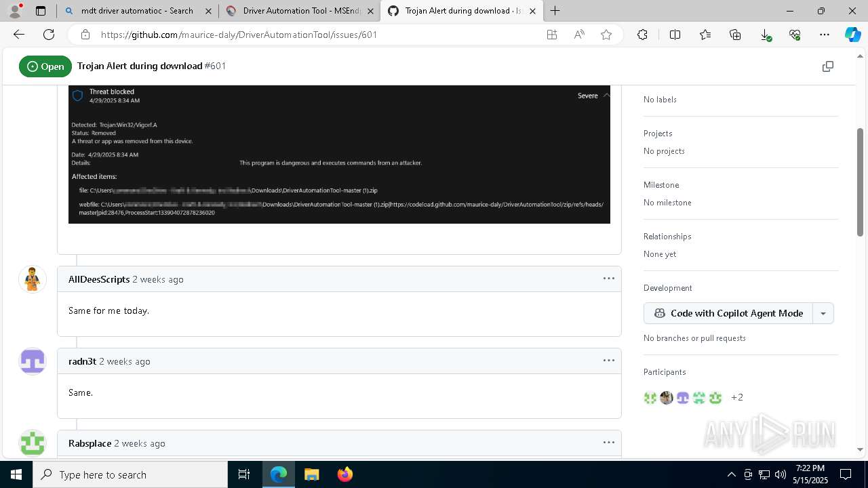
Task: Click the browser profile avatar icon
Action: tap(15, 11)
